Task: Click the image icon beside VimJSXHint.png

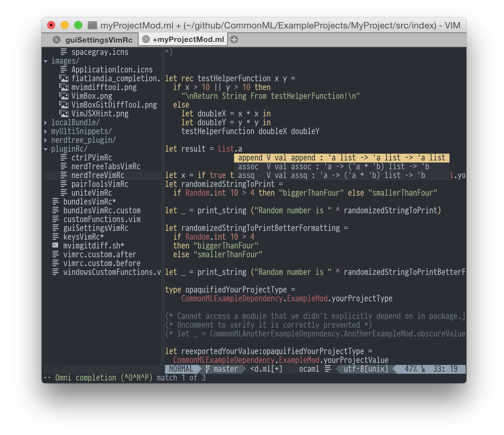Action: point(64,113)
